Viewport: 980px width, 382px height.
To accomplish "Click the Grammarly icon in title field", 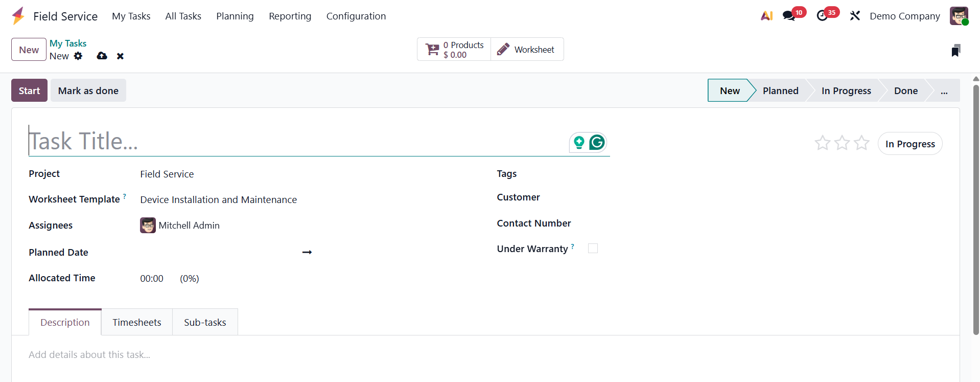I will [x=597, y=142].
